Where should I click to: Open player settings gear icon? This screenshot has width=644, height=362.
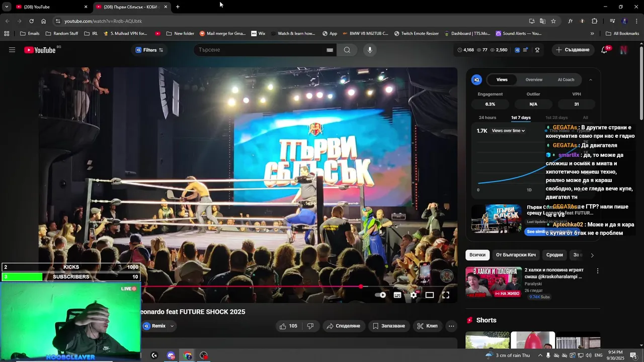pyautogui.click(x=414, y=295)
